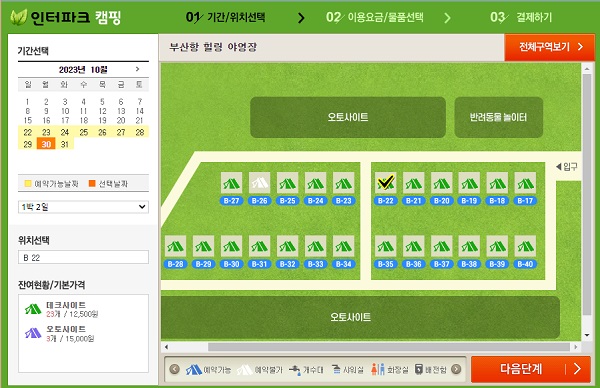Click the lower 오토사이트 zone
Image resolution: width=600 pixels, height=388 pixels.
point(360,317)
